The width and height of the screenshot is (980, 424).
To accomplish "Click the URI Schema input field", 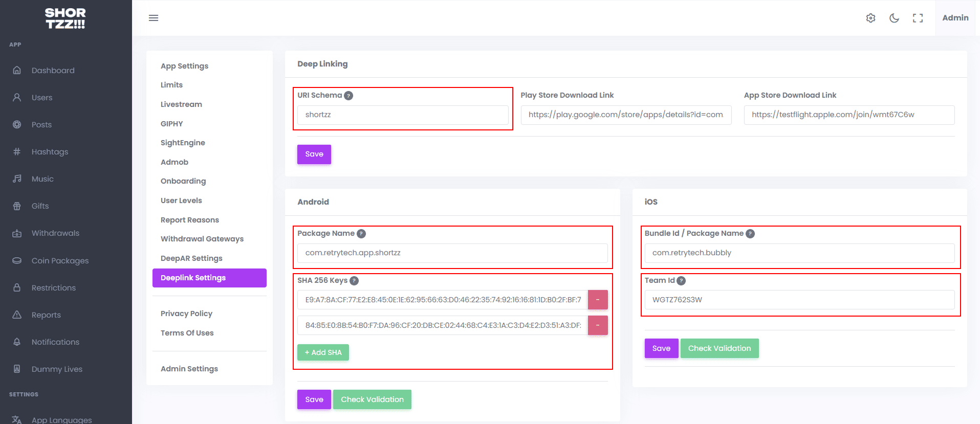I will (403, 115).
